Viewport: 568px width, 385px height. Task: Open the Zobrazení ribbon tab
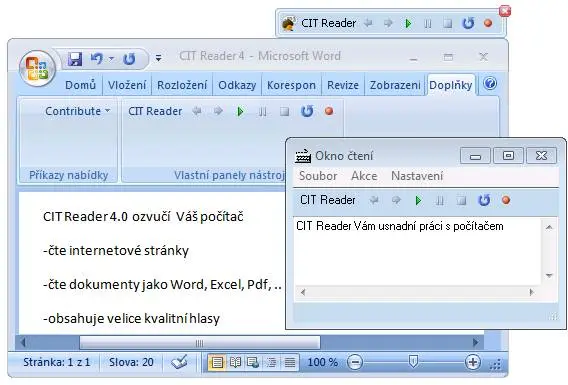click(395, 85)
